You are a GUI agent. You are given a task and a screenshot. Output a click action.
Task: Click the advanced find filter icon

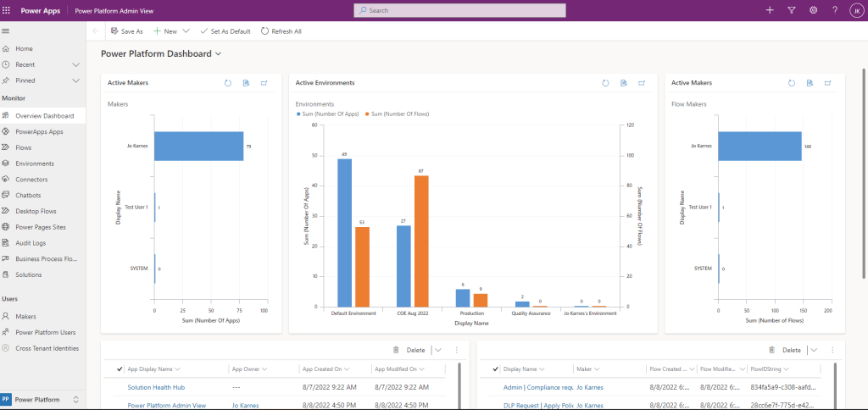(792, 10)
